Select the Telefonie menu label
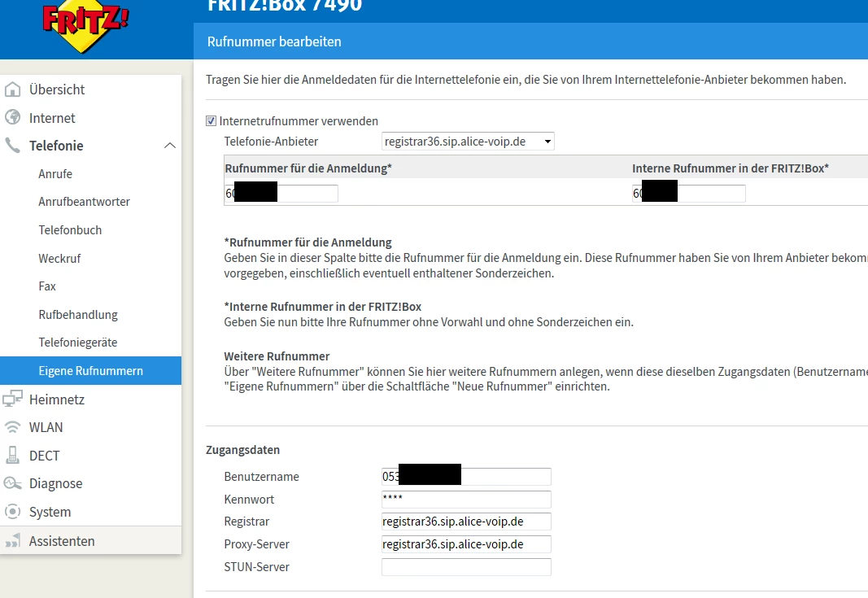Image resolution: width=868 pixels, height=598 pixels. tap(56, 146)
